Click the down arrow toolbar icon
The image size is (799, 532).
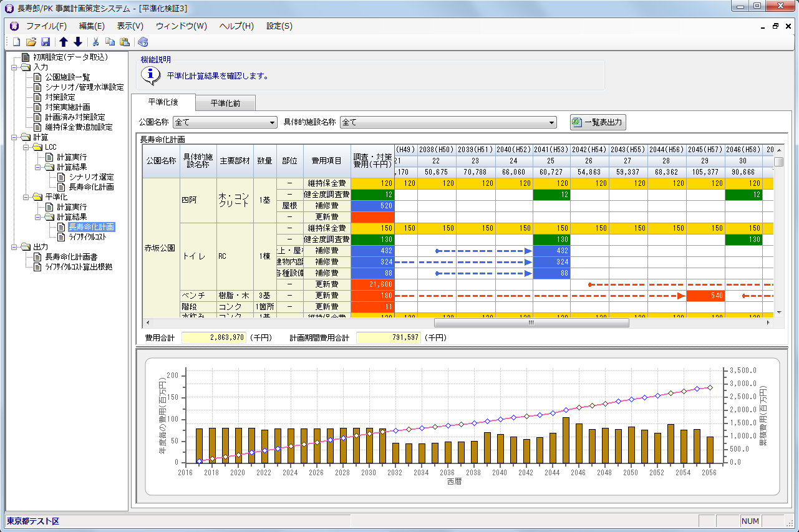[77, 42]
